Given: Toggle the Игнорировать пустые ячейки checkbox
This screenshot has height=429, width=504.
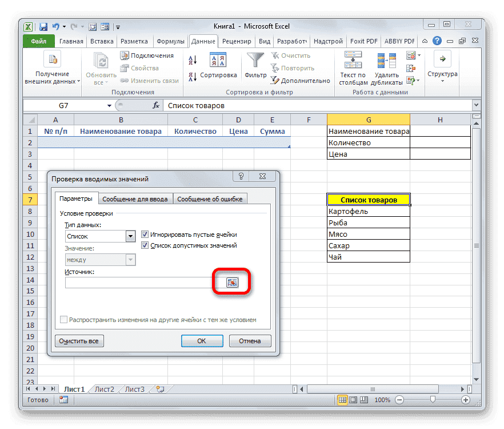Looking at the screenshot, I should tap(145, 234).
